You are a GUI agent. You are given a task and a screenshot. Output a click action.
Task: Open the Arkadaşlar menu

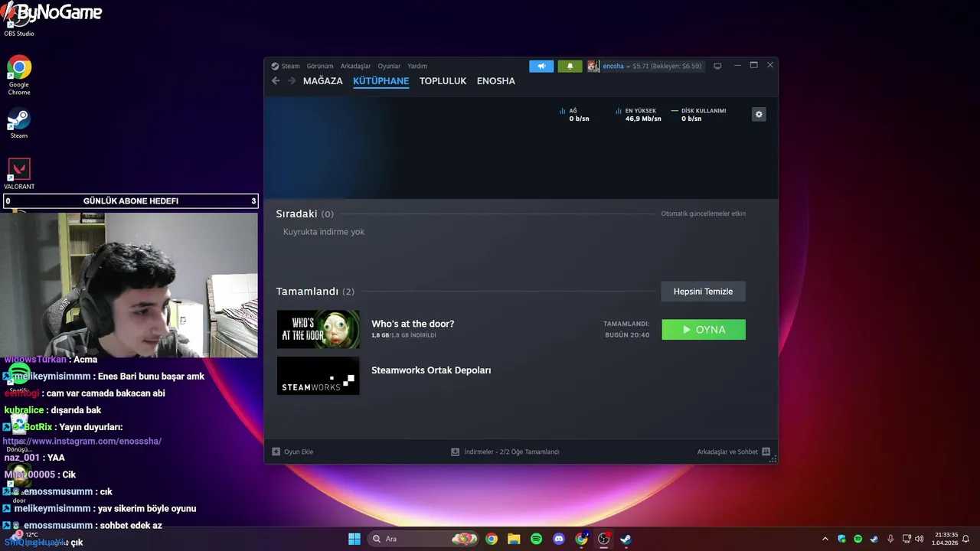click(355, 66)
